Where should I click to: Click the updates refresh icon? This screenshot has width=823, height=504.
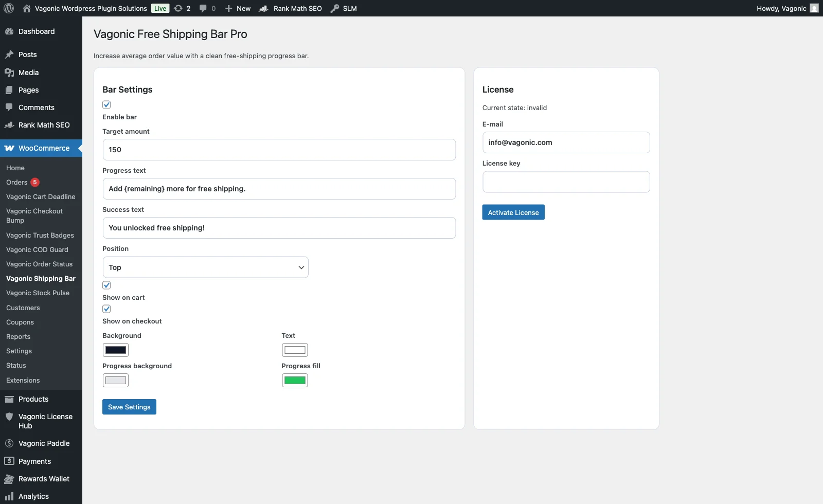tap(178, 8)
